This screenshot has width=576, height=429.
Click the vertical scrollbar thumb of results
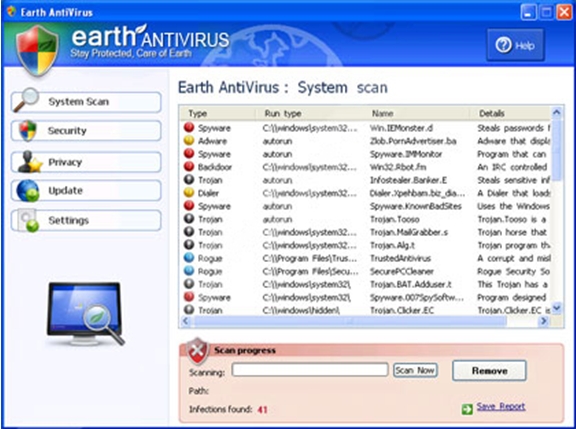point(557,151)
